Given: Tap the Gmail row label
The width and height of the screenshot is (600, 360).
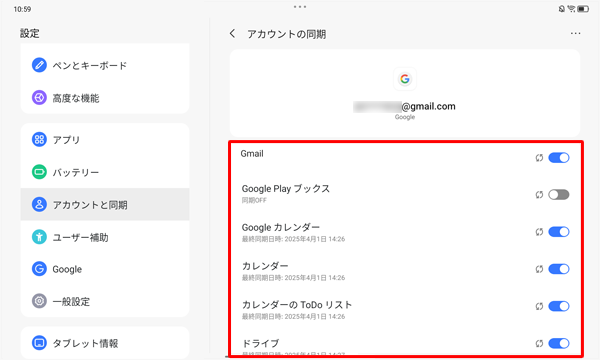Looking at the screenshot, I should coord(252,153).
